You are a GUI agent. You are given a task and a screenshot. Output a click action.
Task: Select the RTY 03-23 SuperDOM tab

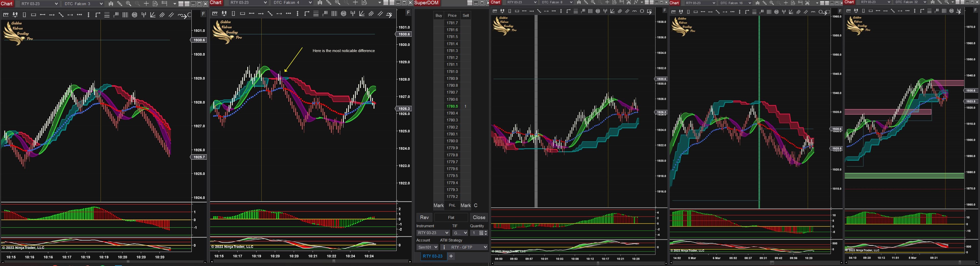[433, 256]
